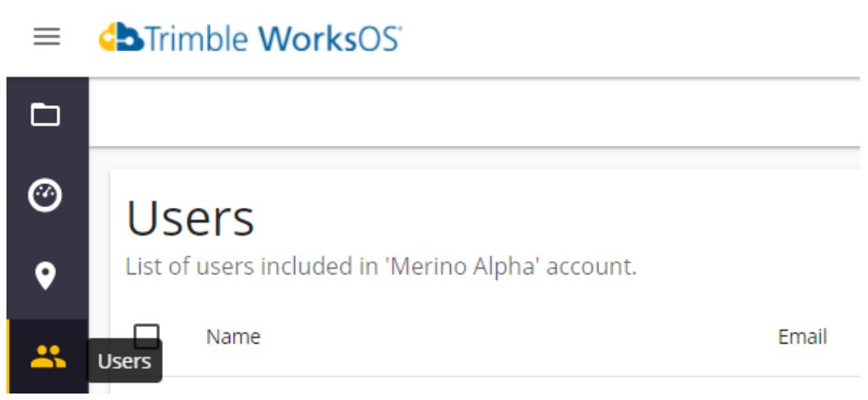Click the empty toolbar strip above Users panel
Viewport: 868px width, 400px height.
[474, 113]
